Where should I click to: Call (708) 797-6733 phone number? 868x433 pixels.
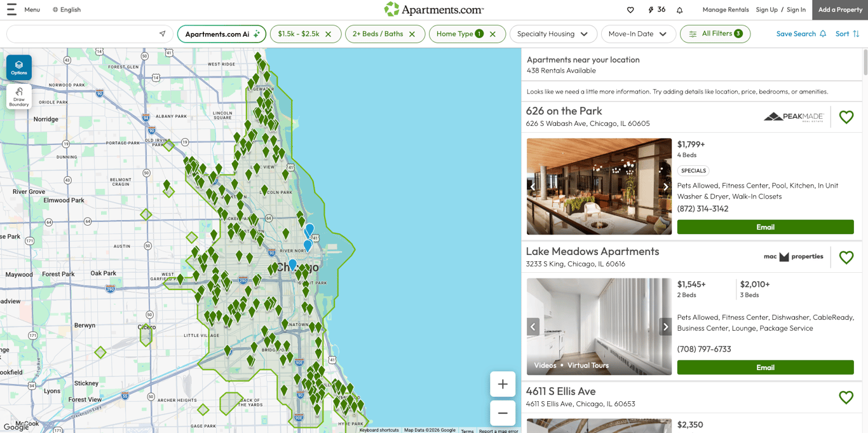[x=704, y=349]
